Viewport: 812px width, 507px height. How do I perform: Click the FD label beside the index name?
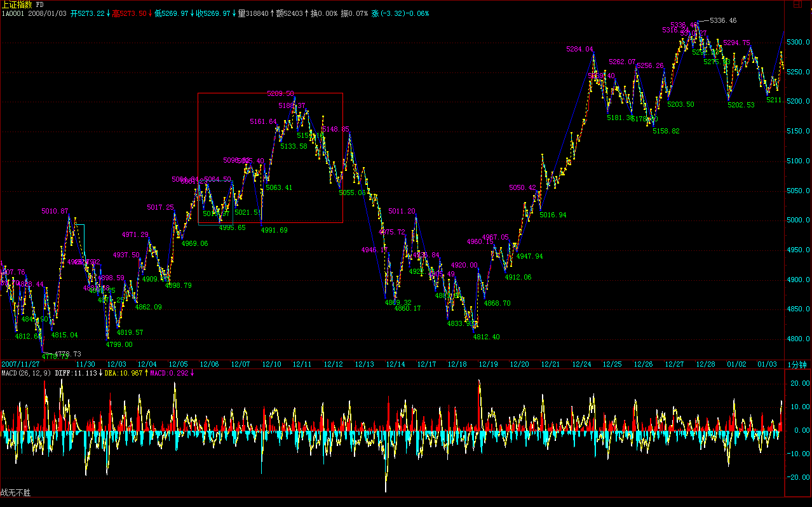click(x=40, y=4)
